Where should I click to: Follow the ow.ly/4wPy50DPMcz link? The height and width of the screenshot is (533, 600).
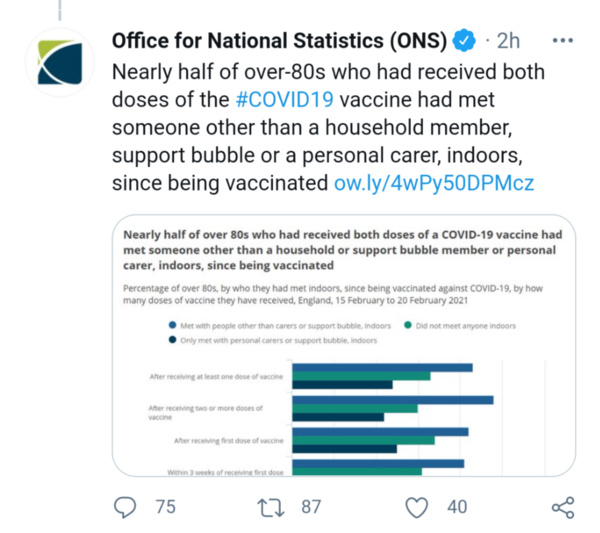click(434, 183)
